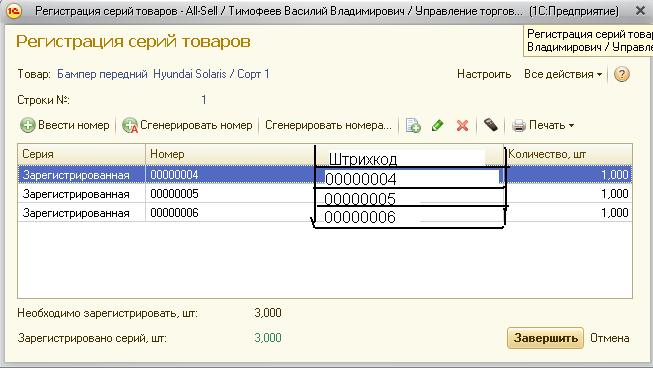Click the copy series document icon
This screenshot has width=653, height=368.
pyautogui.click(x=413, y=125)
